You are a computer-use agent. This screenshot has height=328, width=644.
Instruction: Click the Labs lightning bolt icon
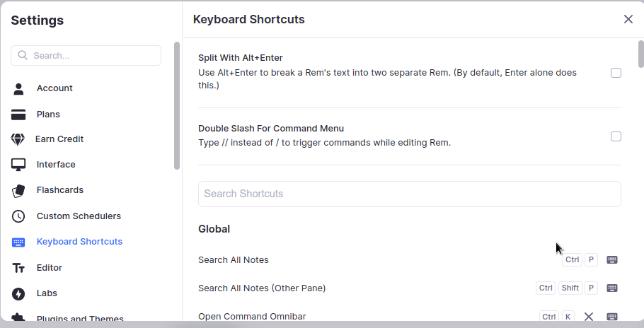pyautogui.click(x=18, y=293)
